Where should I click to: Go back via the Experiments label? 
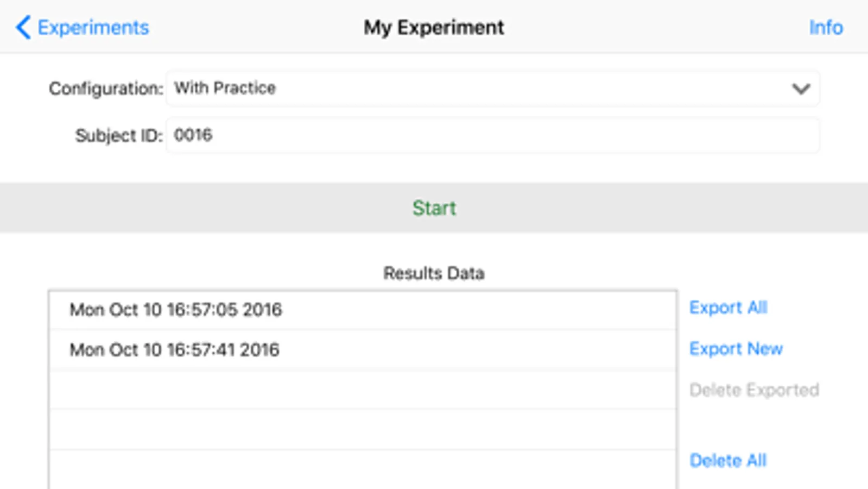pos(93,27)
